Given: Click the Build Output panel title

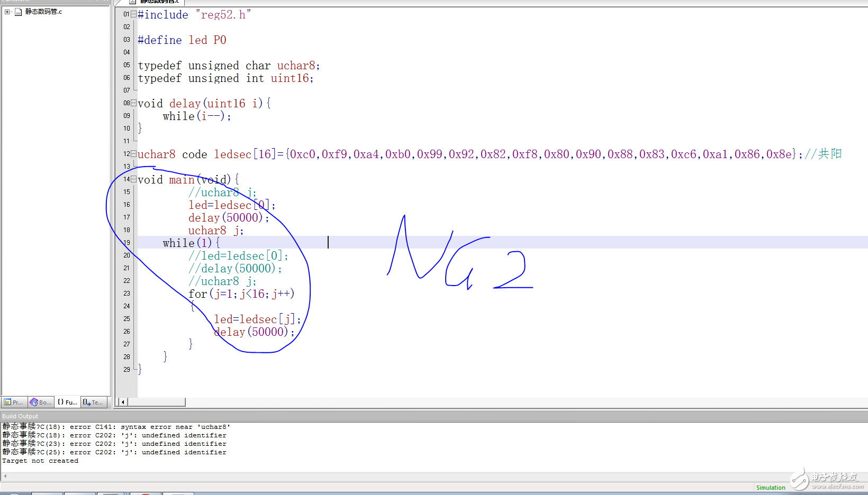Looking at the screenshot, I should pyautogui.click(x=20, y=416).
